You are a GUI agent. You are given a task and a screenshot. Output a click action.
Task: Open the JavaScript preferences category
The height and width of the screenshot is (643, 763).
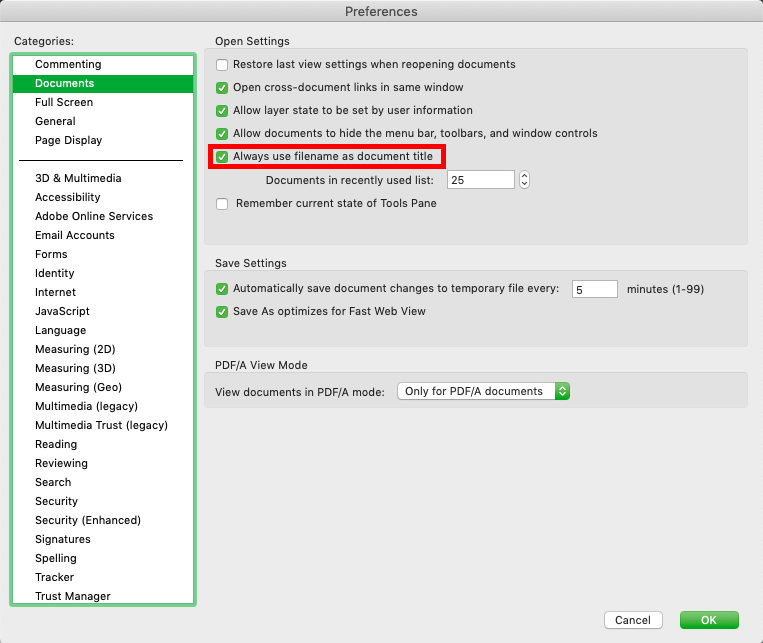62,312
